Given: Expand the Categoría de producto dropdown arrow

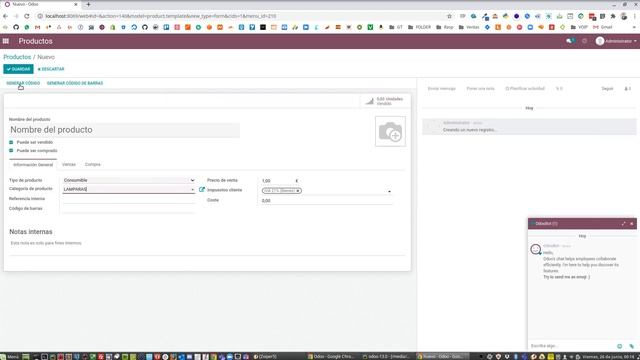Looking at the screenshot, I should pyautogui.click(x=192, y=190).
